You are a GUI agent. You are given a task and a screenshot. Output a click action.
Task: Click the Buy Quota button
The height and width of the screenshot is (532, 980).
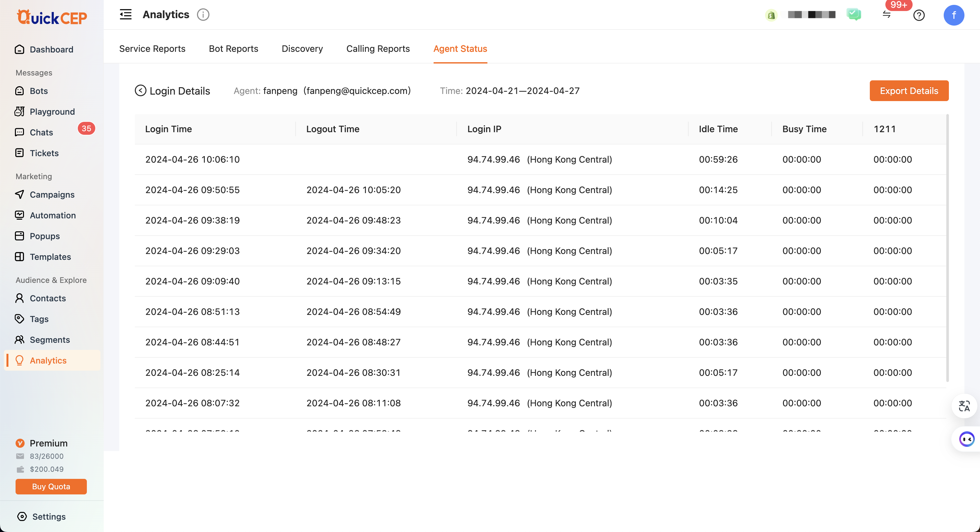coord(51,486)
